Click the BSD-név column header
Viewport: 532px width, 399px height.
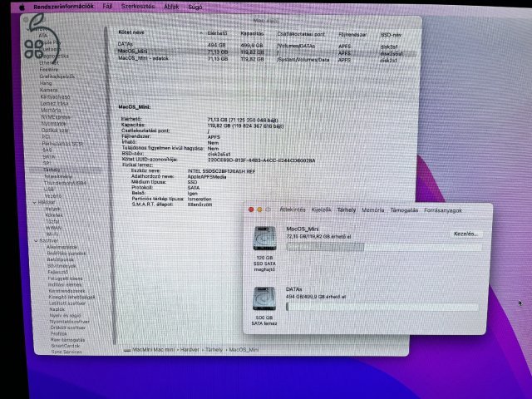pos(391,35)
